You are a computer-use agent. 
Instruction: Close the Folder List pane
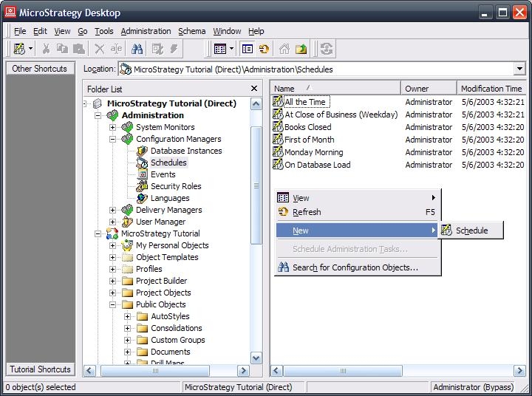click(x=253, y=89)
